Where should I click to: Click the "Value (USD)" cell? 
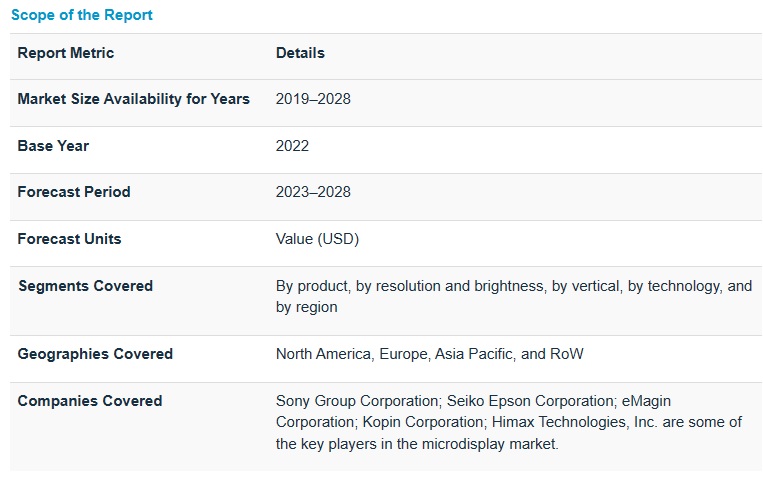click(317, 239)
